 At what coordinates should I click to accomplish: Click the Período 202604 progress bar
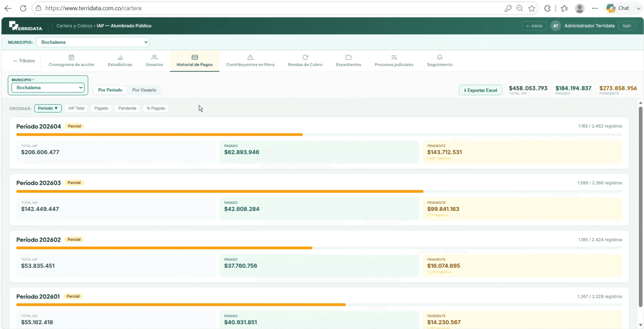319,134
